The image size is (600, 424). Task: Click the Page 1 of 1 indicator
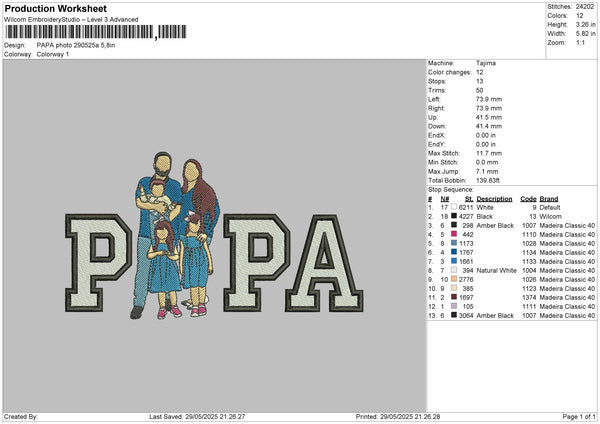coord(579,416)
